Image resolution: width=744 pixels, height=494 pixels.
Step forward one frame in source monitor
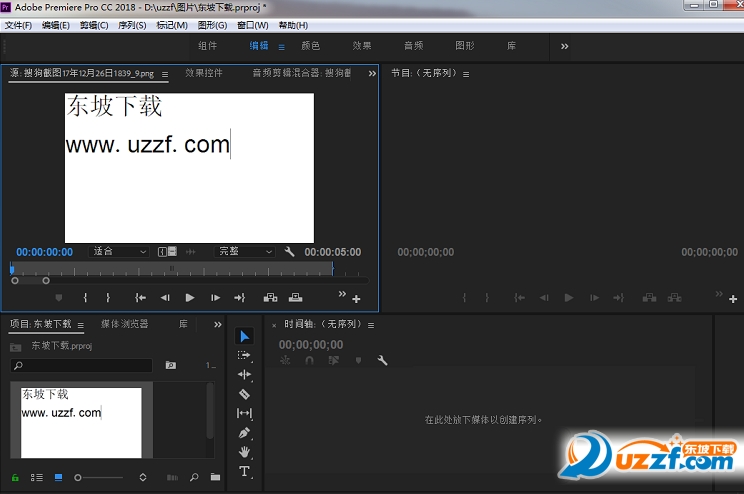pyautogui.click(x=215, y=298)
